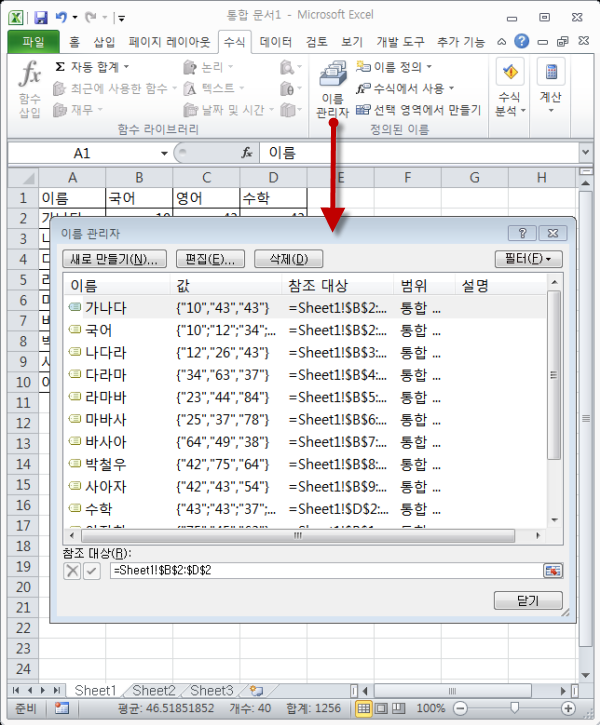Click Close (닫기) button in Name Manager

[528, 601]
